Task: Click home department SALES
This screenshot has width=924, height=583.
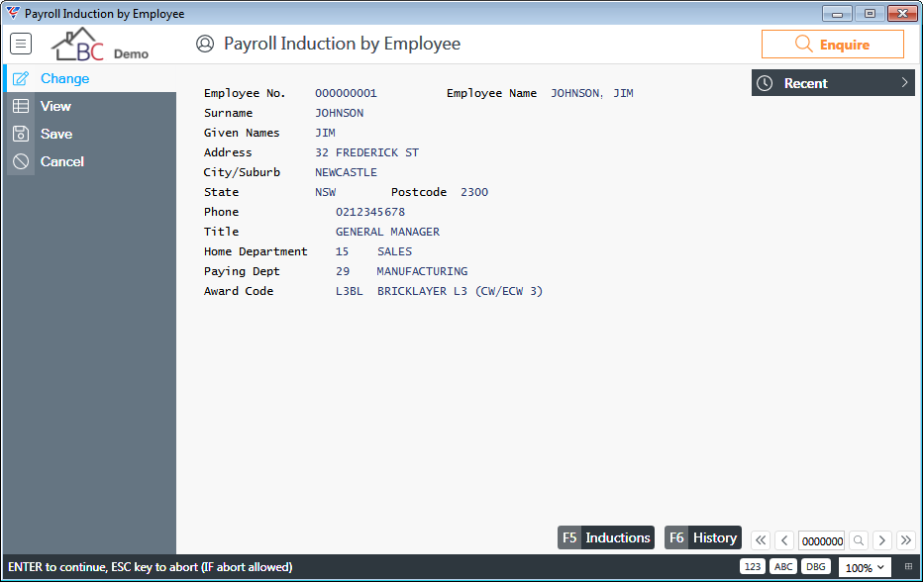Action: 395,251
